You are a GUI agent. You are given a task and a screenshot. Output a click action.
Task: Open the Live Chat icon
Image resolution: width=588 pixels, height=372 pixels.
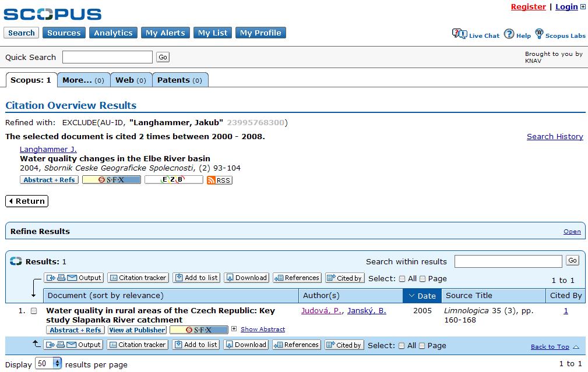tap(459, 34)
